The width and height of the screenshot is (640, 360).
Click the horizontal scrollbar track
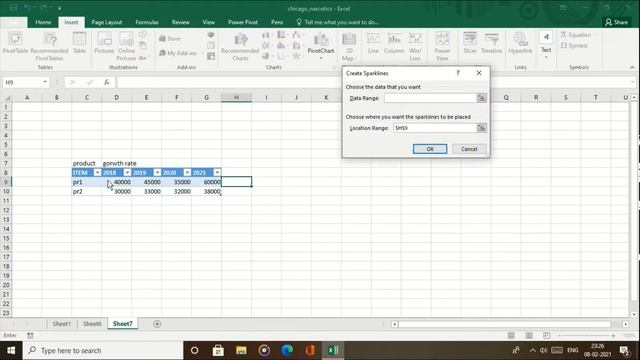click(x=504, y=324)
